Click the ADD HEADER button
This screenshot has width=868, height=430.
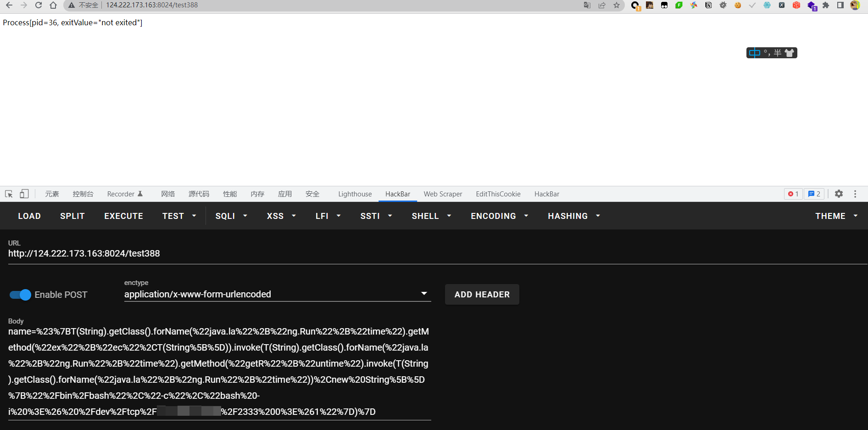[482, 294]
